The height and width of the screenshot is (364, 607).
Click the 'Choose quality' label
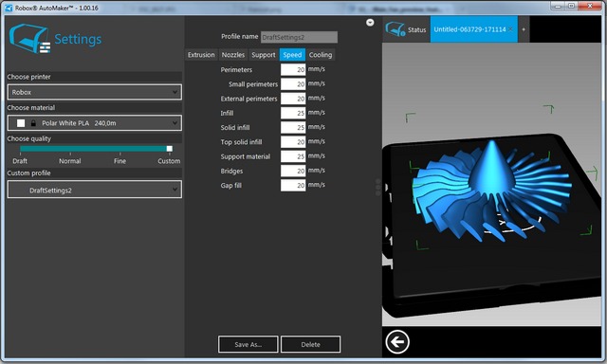[x=29, y=138]
